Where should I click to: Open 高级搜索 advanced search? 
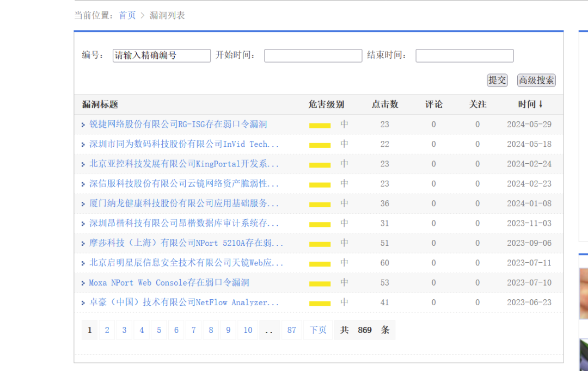click(x=536, y=80)
